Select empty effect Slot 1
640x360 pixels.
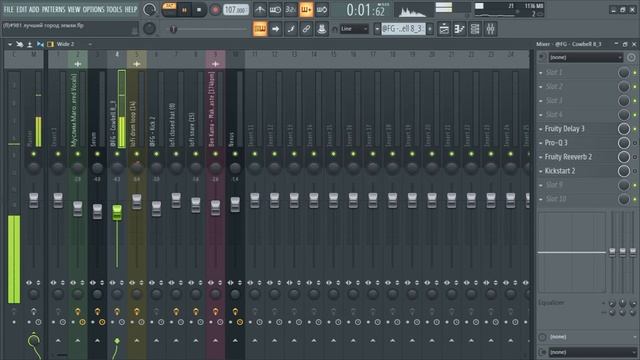554,72
